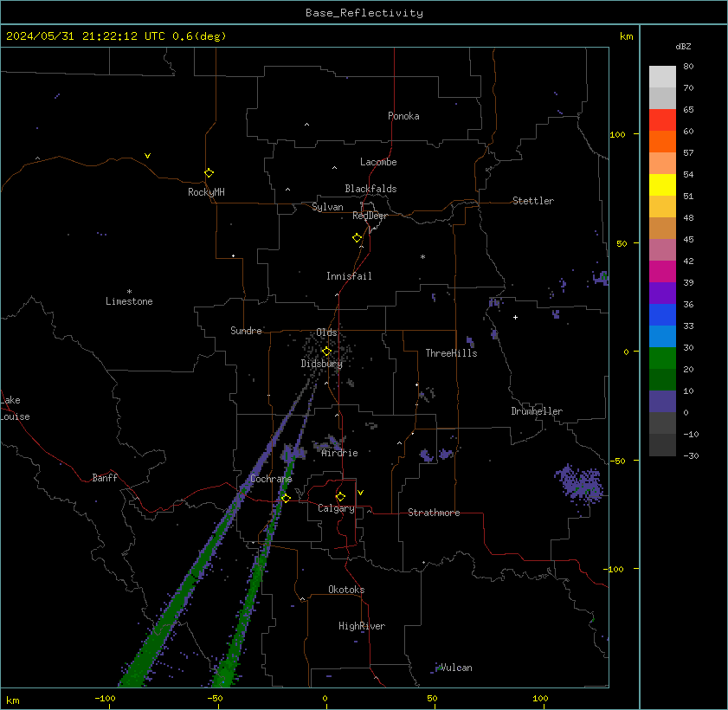Click the white asterisk above Limestone label
The height and width of the screenshot is (710, 728).
click(129, 292)
